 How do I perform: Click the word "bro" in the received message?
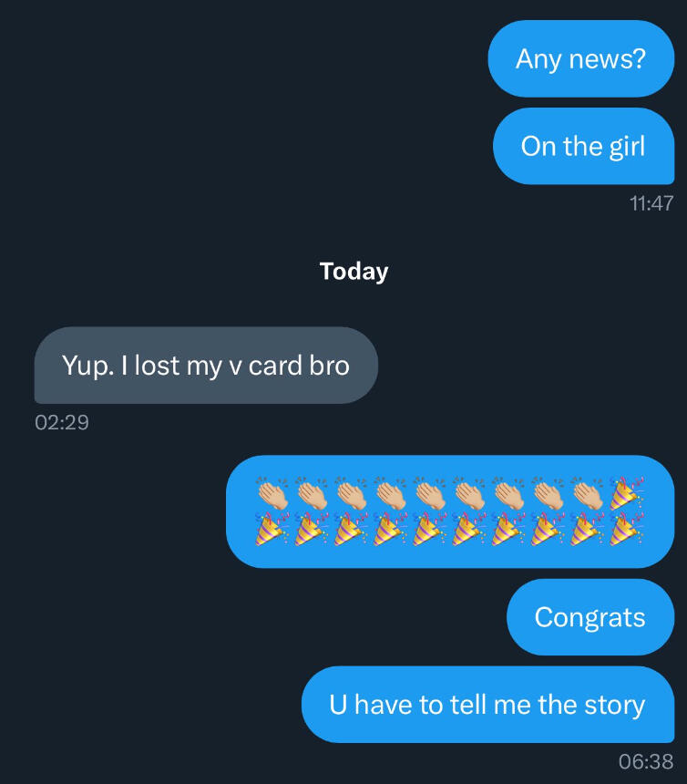328,366
